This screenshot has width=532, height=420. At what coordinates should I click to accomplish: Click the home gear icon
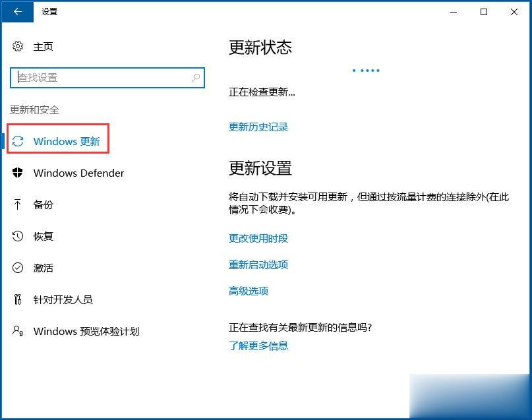pyautogui.click(x=18, y=46)
